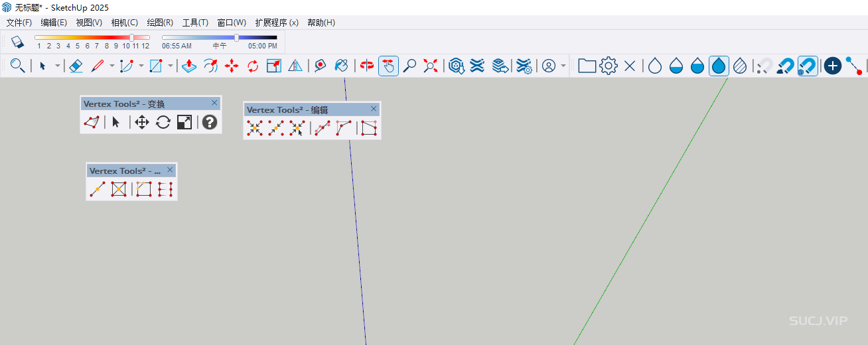Image resolution: width=868 pixels, height=345 pixels.
Task: Select the half-filled water drop mode
Action: point(676,66)
